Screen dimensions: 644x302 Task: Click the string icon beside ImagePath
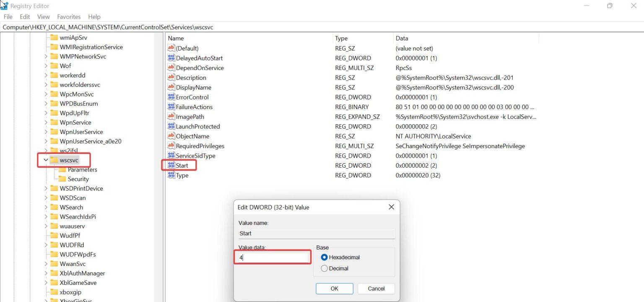pos(171,117)
